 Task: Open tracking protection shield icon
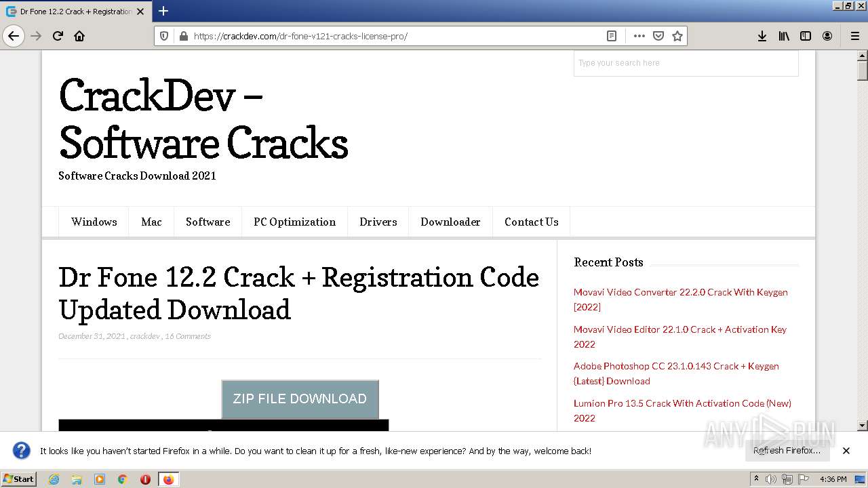click(163, 36)
